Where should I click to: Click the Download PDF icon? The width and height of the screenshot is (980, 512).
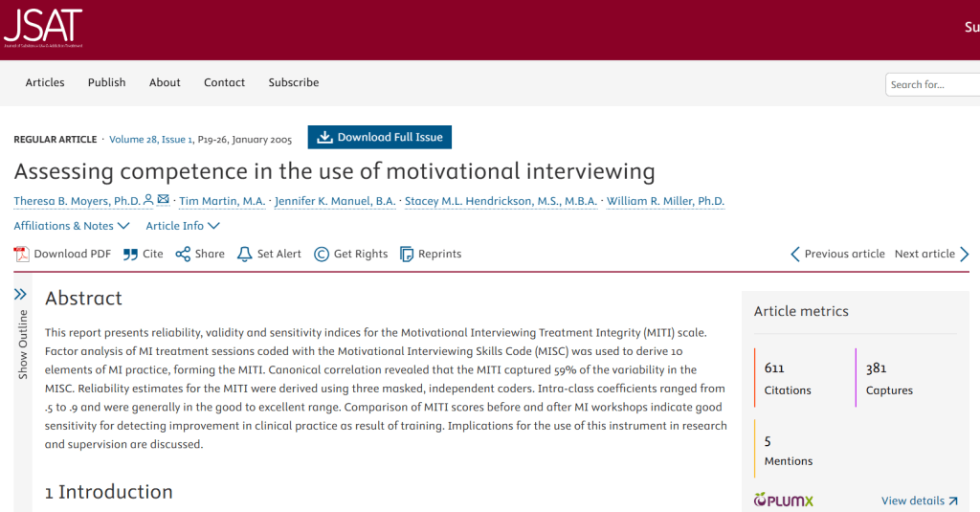click(x=22, y=254)
